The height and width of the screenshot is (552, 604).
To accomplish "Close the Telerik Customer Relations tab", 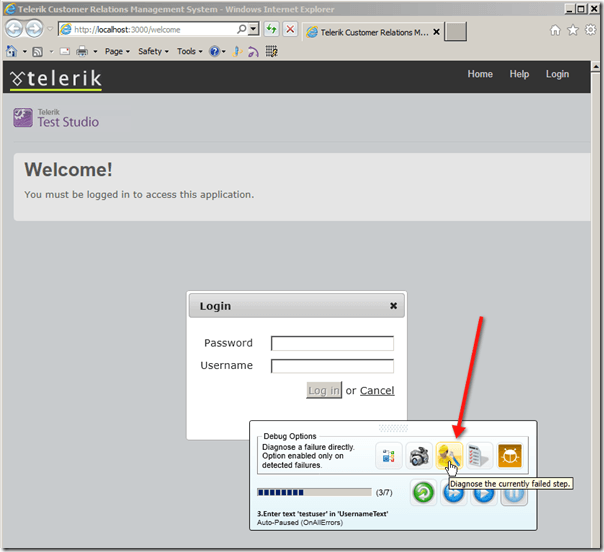I will tap(436, 32).
